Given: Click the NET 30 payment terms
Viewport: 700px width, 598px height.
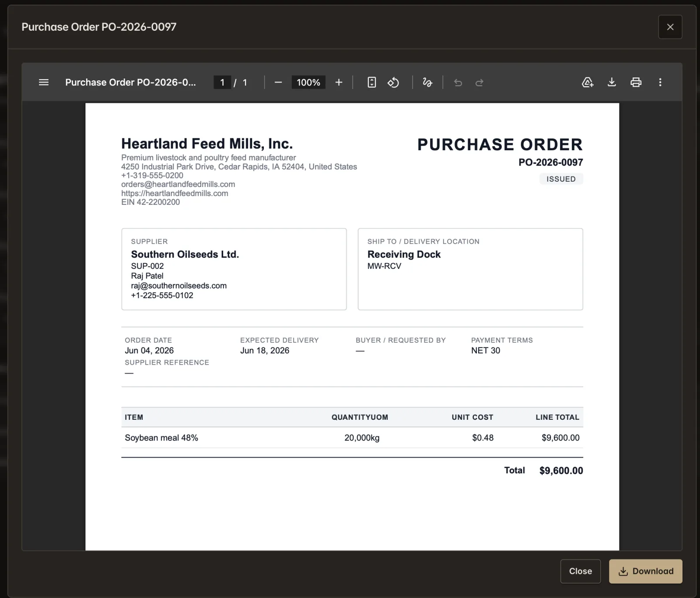Looking at the screenshot, I should pyautogui.click(x=486, y=351).
